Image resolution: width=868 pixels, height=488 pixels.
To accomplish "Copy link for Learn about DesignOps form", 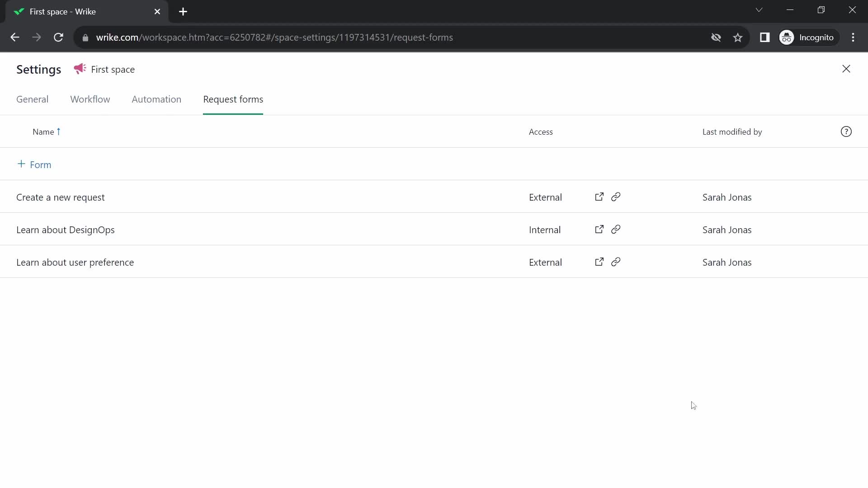I will click(616, 230).
